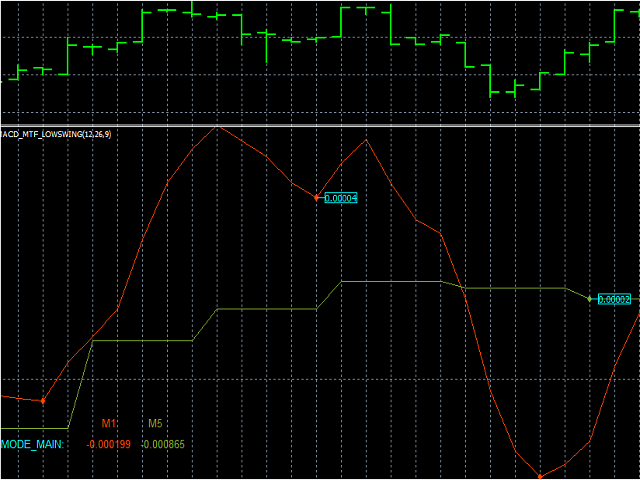The image size is (640, 480).
Task: Select the 0.00004 value label
Action: [341, 198]
